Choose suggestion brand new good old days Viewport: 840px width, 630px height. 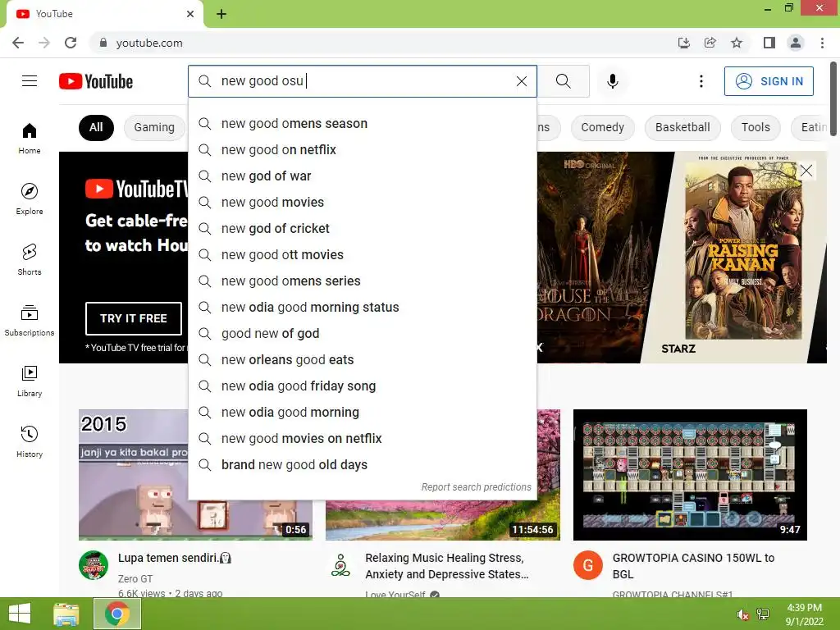pyautogui.click(x=362, y=464)
